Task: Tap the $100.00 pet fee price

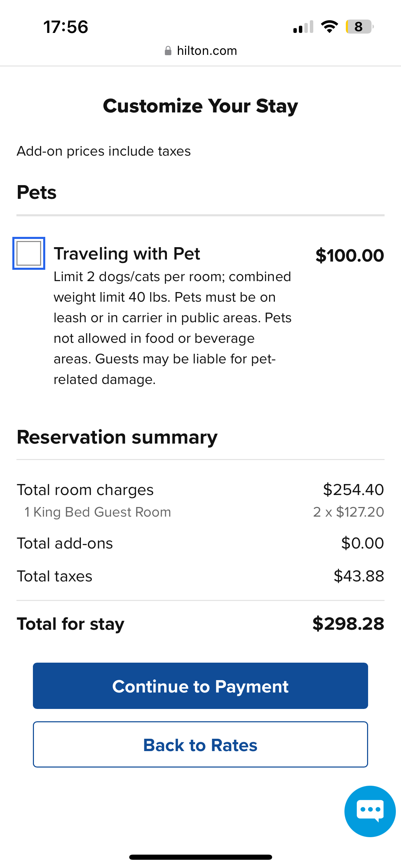Action: pos(350,255)
